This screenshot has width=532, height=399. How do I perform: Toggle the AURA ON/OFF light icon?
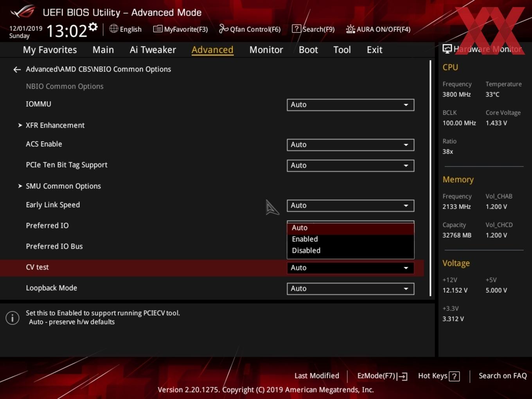point(350,29)
